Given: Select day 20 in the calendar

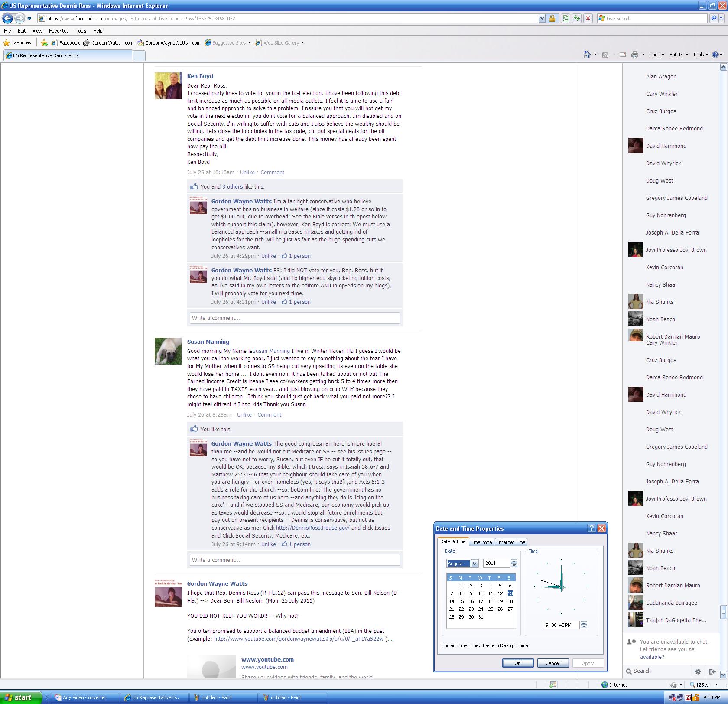Looking at the screenshot, I should [510, 601].
